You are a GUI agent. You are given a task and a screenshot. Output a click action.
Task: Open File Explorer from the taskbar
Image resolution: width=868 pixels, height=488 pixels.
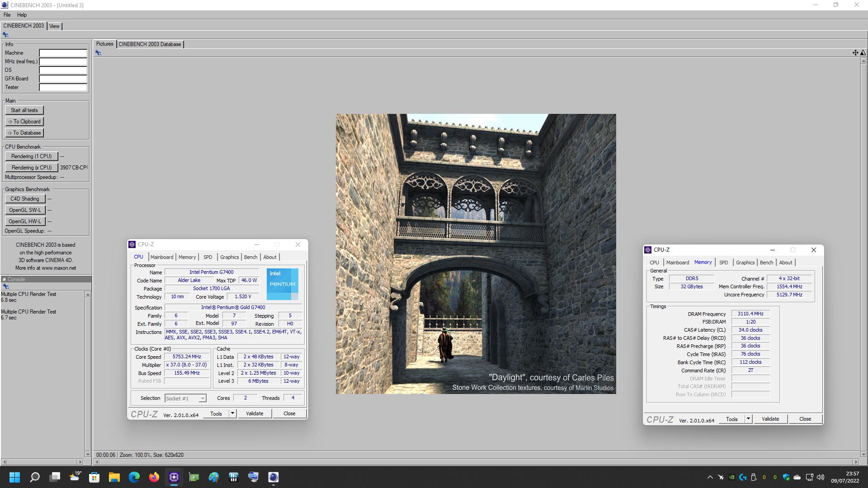[x=114, y=477]
